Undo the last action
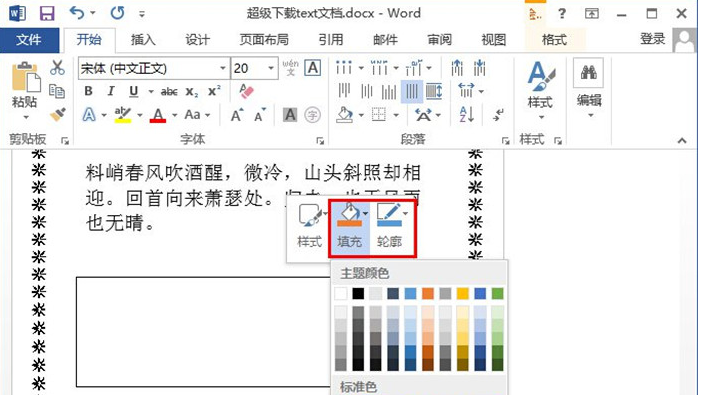Image resolution: width=715 pixels, height=395 pixels. point(76,13)
